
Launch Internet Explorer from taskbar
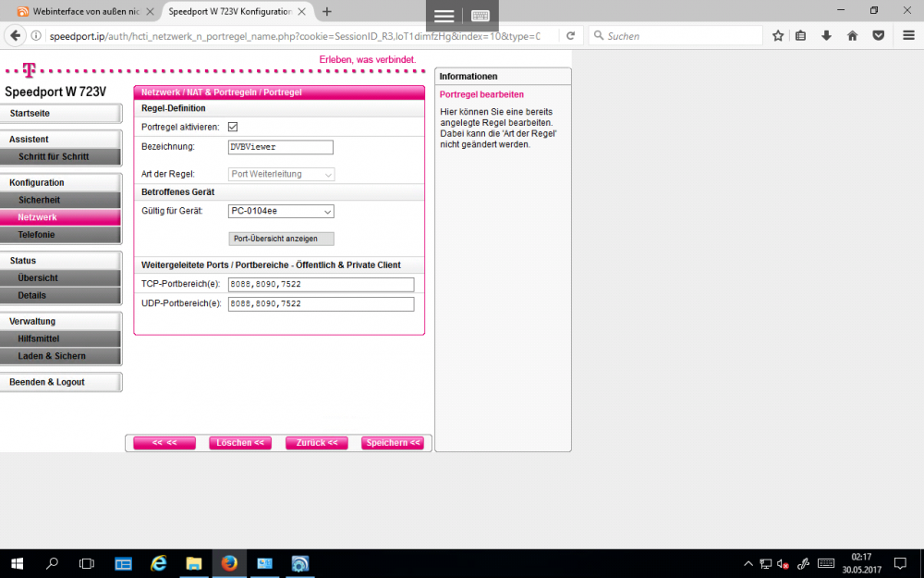point(159,564)
